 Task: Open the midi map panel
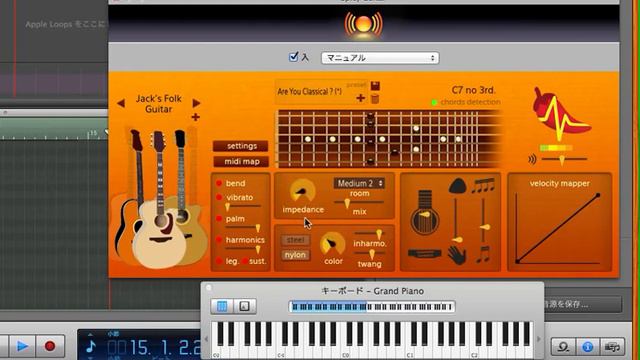[241, 162]
